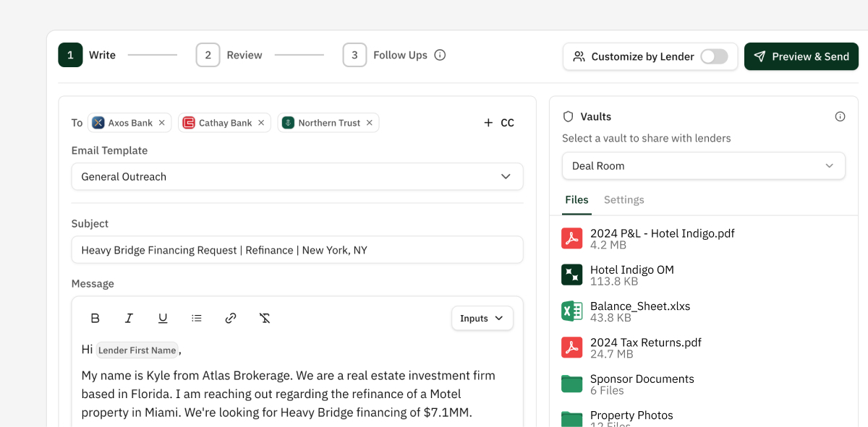Toggle the Customize by Lender switch

714,56
